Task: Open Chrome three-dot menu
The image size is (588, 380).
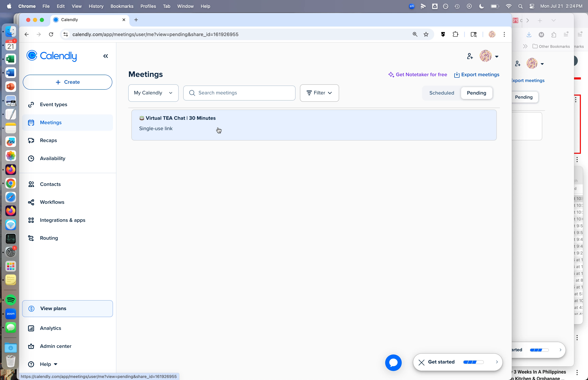Action: [x=504, y=34]
